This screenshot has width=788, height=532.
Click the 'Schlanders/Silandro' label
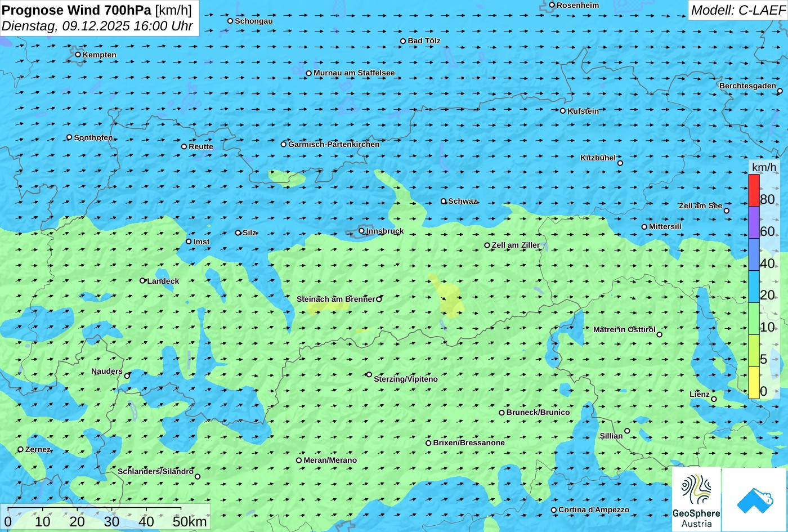coord(155,471)
